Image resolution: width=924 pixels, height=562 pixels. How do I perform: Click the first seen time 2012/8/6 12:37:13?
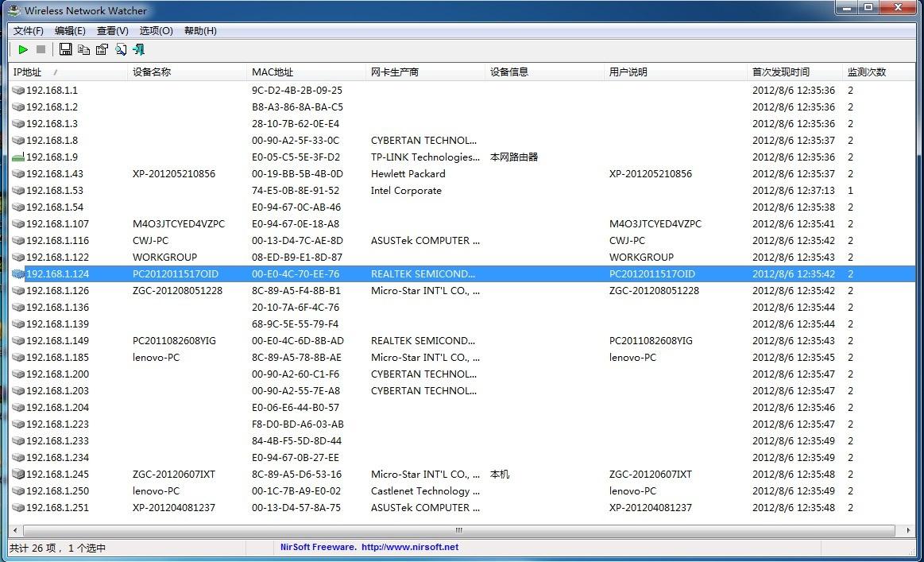(x=793, y=191)
